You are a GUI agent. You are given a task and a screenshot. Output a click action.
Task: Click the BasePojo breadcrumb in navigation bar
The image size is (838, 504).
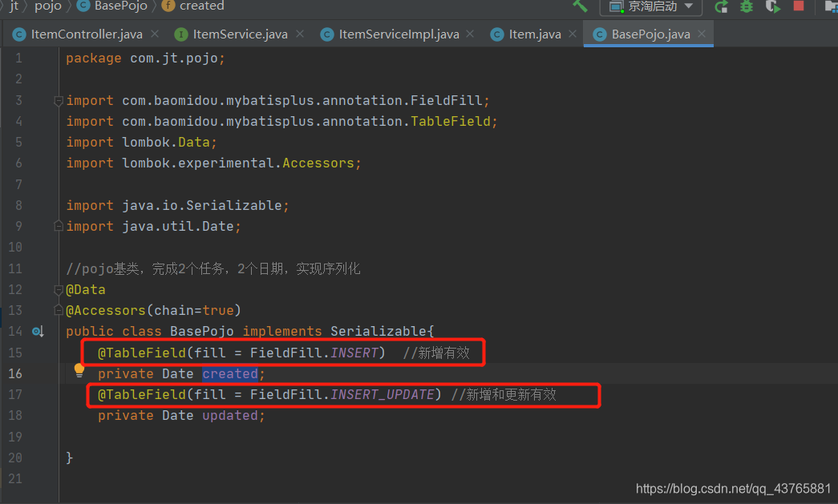[121, 6]
